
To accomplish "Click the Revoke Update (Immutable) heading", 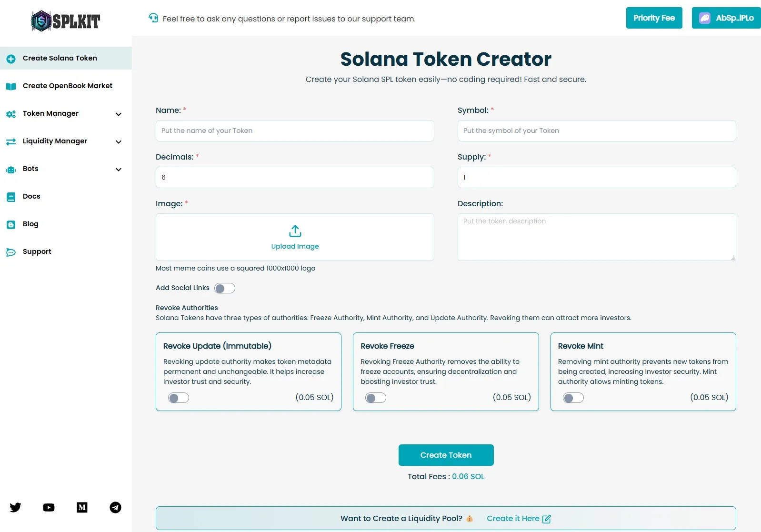I will (217, 346).
